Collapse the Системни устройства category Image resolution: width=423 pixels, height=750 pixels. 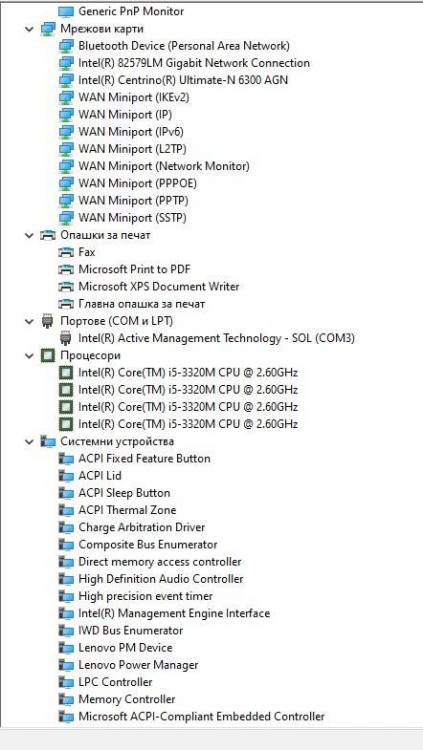click(29, 441)
